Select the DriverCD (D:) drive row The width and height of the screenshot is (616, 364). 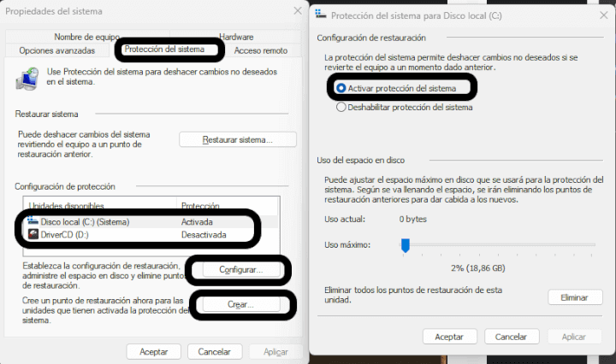point(151,235)
